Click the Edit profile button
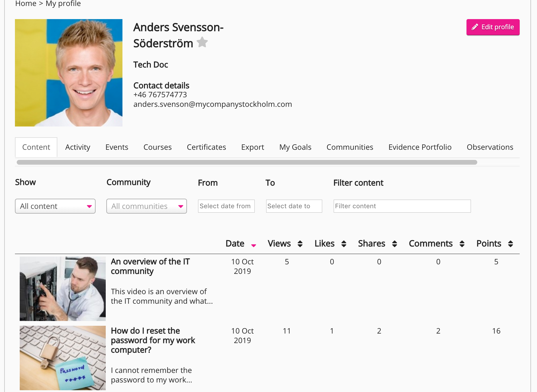This screenshot has height=392, width=537. (493, 27)
